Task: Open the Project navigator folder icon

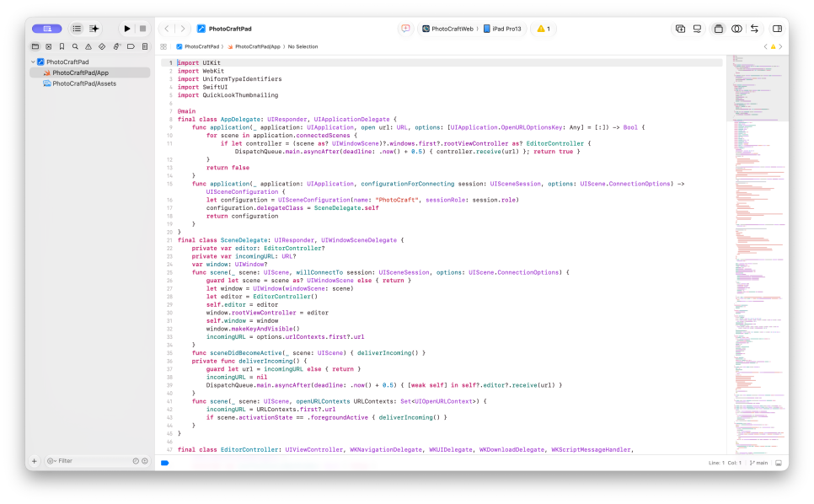Action: [x=35, y=46]
